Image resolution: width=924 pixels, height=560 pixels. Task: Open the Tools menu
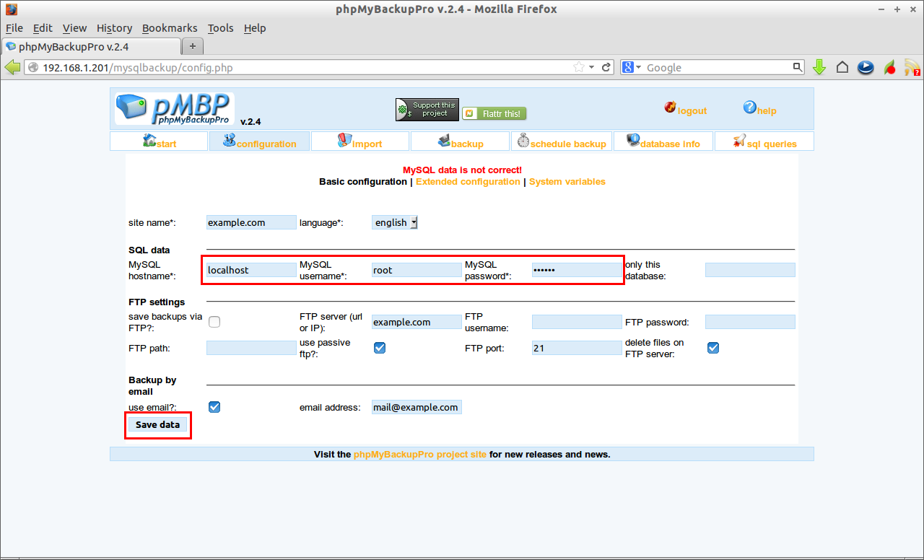(x=220, y=28)
